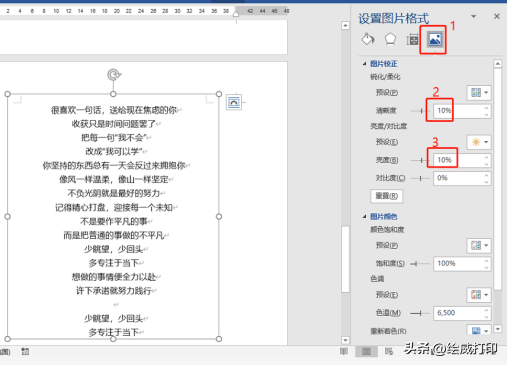Click the sharpness (清晰度) slider
This screenshot has width=508, height=365.
pos(421,111)
